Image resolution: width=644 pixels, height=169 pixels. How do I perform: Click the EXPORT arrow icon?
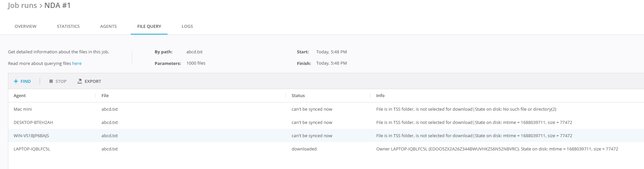coord(80,81)
